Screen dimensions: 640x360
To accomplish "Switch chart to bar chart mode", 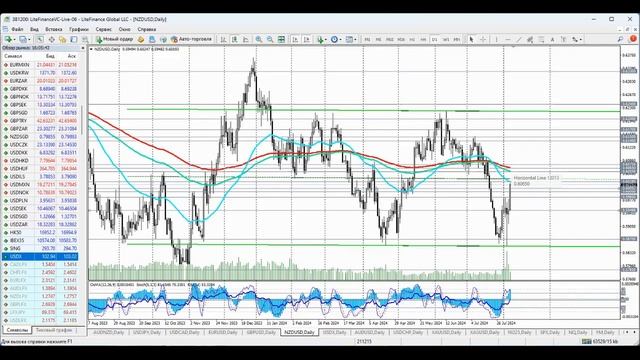I will point(223,39).
